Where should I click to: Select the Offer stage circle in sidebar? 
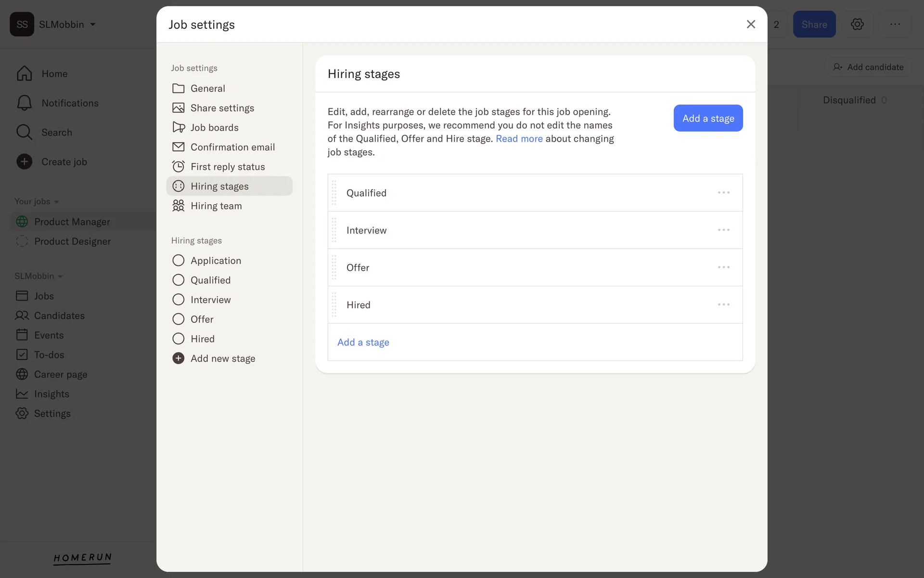pyautogui.click(x=178, y=319)
